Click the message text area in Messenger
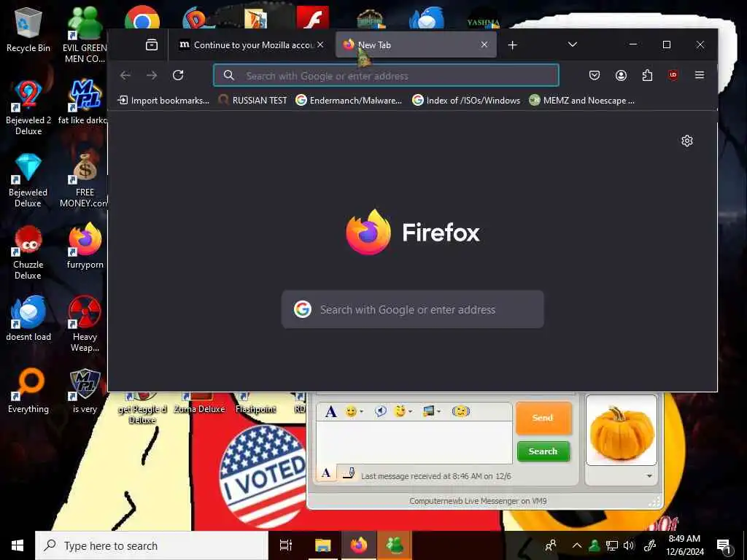The image size is (747, 560). pos(414,442)
